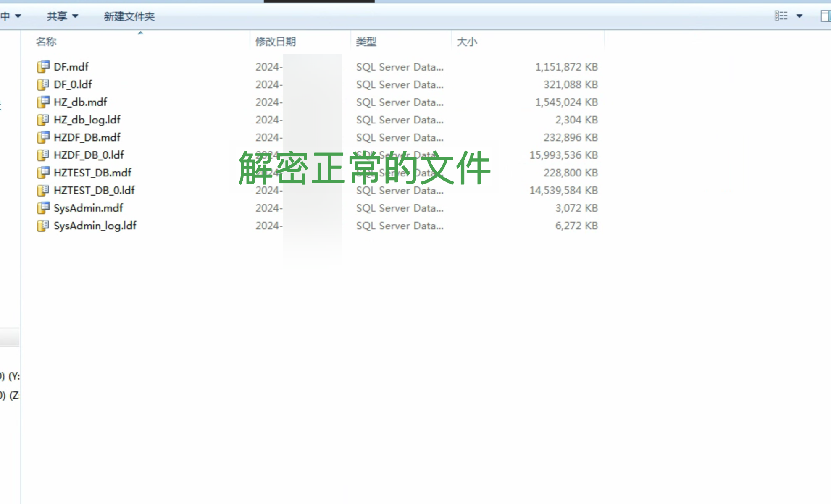This screenshot has width=831, height=504.
Task: Select file name DF_0.ldf
Action: tap(73, 84)
